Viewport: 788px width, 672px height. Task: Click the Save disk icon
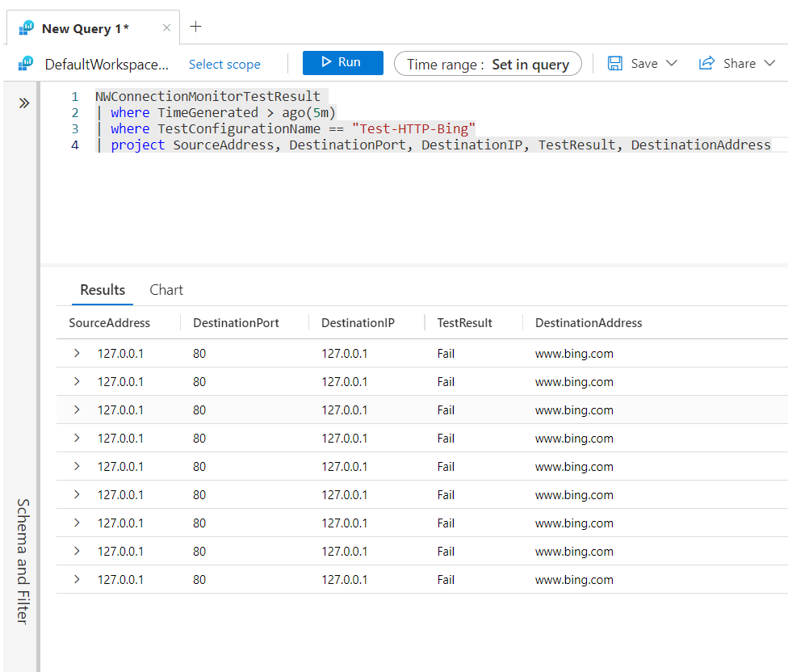(614, 63)
